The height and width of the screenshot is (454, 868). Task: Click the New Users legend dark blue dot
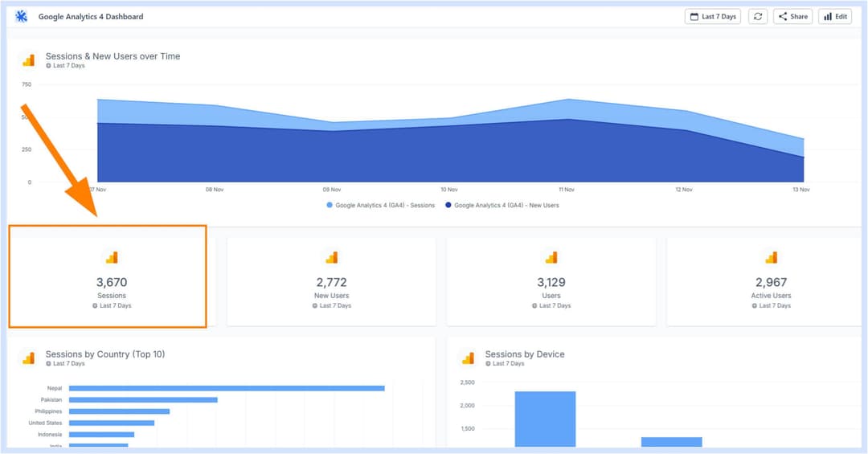pos(448,205)
